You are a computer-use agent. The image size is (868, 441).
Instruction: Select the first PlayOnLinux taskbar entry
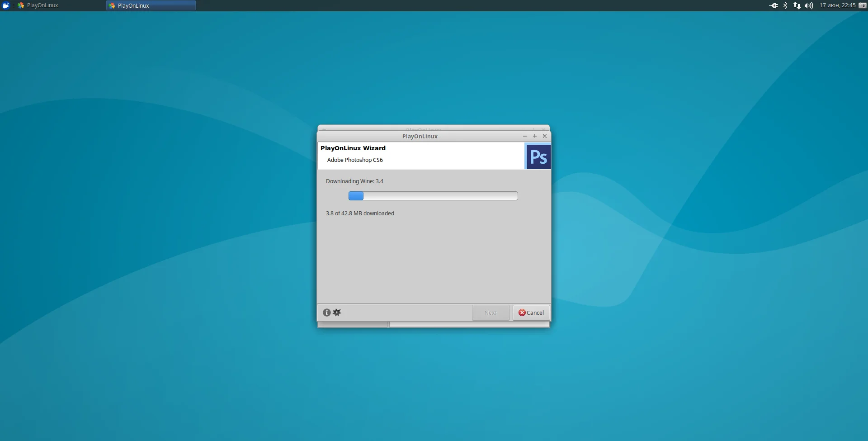(59, 5)
